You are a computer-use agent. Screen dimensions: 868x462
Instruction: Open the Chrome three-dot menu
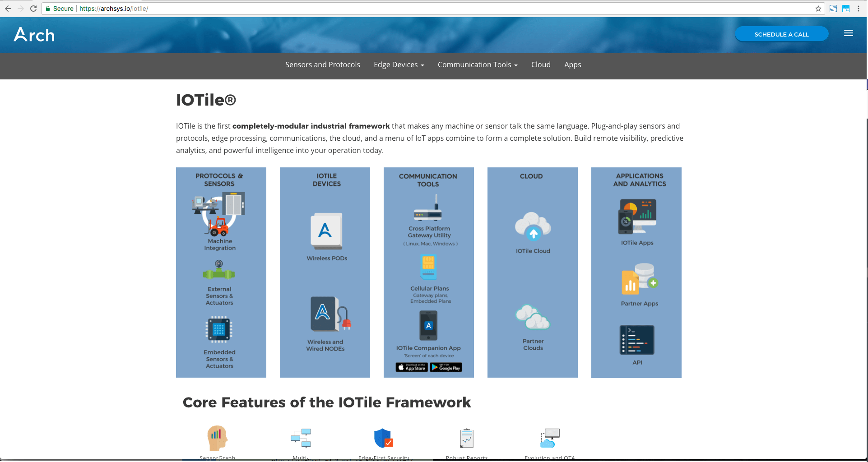(x=859, y=9)
